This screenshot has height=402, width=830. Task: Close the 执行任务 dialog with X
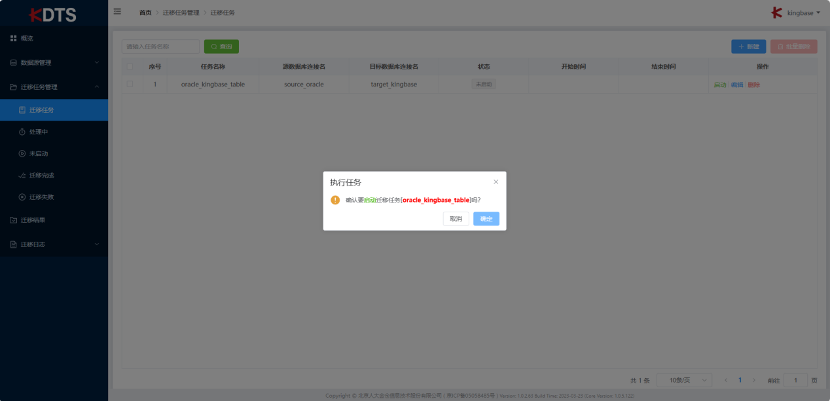[x=496, y=182]
